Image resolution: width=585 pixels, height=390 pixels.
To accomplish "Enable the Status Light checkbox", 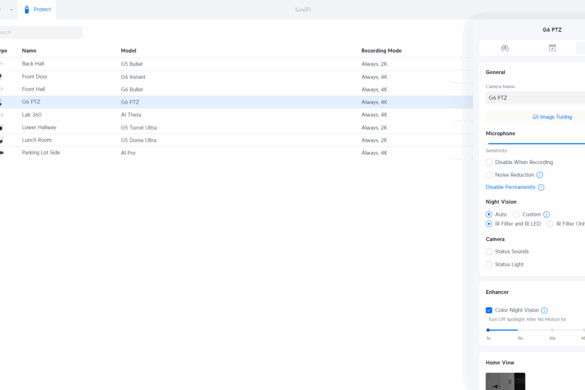I will point(489,264).
